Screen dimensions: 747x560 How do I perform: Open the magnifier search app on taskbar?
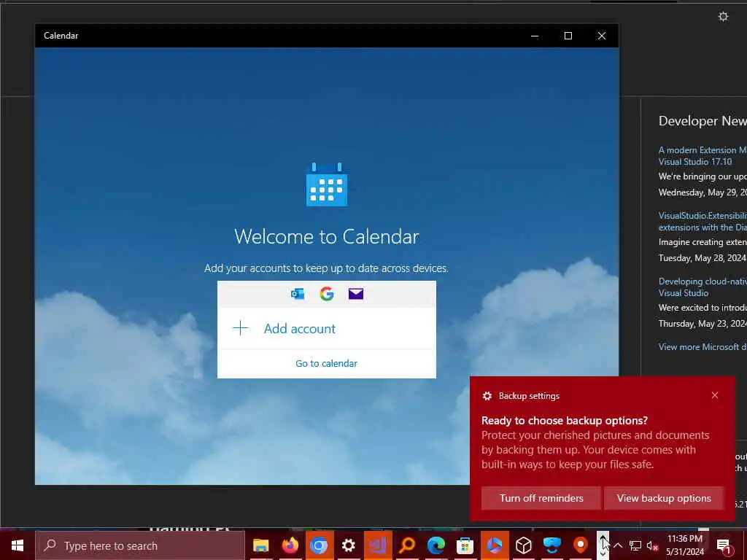pyautogui.click(x=407, y=545)
